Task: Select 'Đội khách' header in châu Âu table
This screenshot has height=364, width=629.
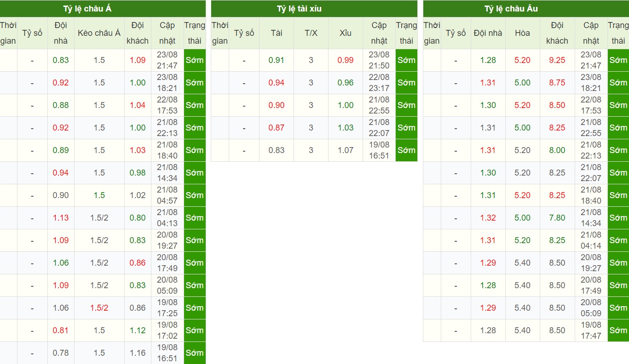Action: [x=557, y=33]
